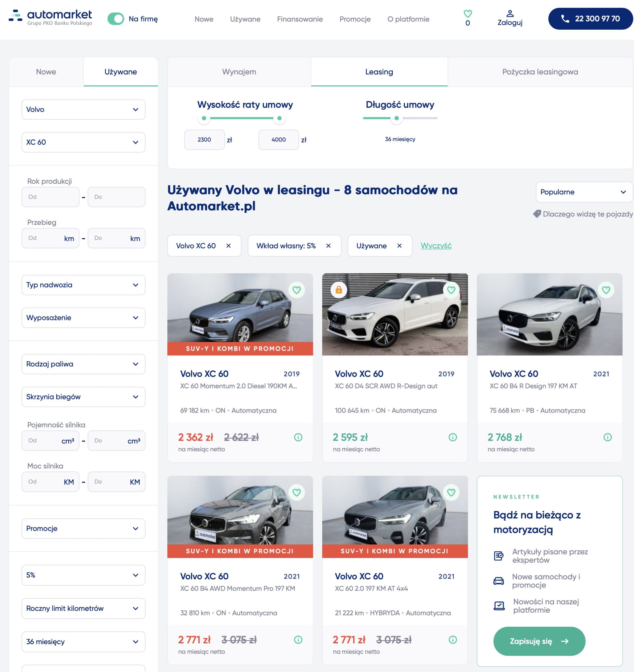Click Przebieg Od km field
This screenshot has width=634, height=672.
coord(50,238)
